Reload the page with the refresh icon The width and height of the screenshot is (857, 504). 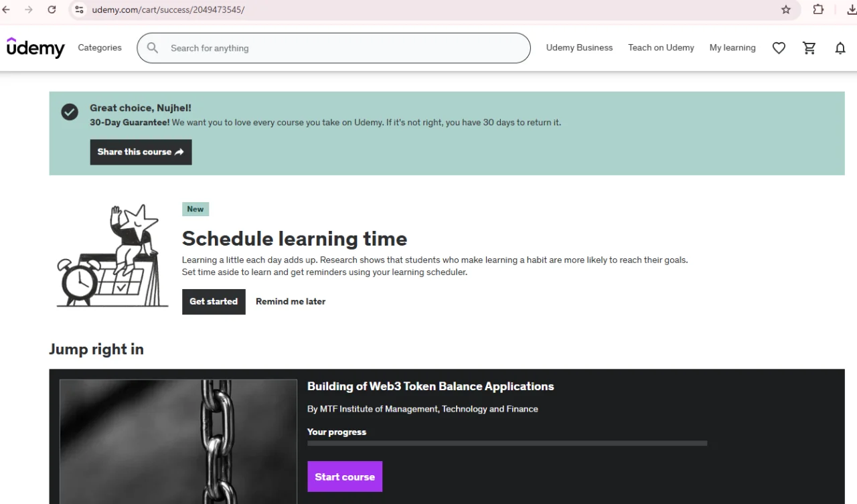(52, 9)
